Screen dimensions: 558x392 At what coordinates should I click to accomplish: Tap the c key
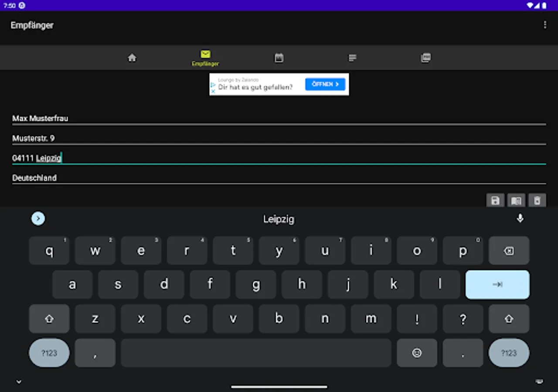tap(187, 319)
